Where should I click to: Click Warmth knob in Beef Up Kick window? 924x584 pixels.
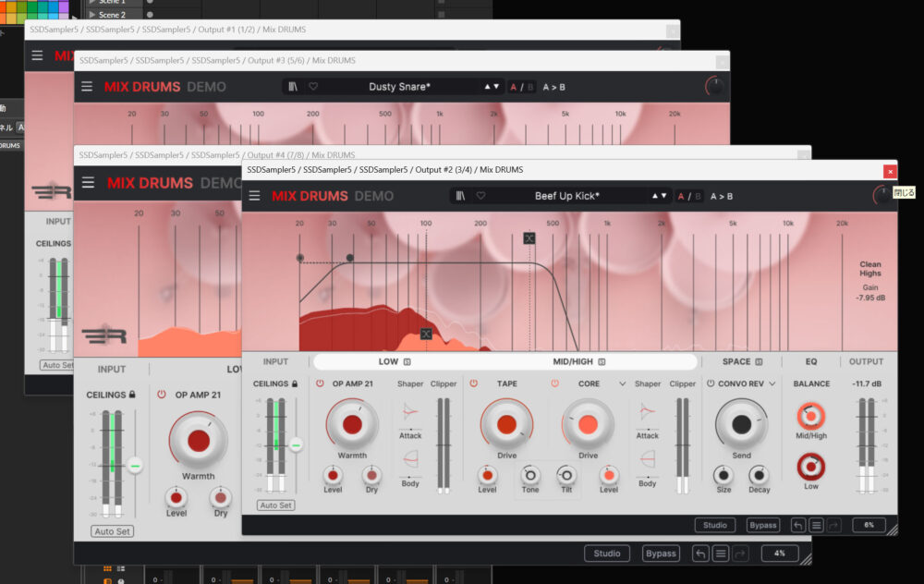point(352,424)
